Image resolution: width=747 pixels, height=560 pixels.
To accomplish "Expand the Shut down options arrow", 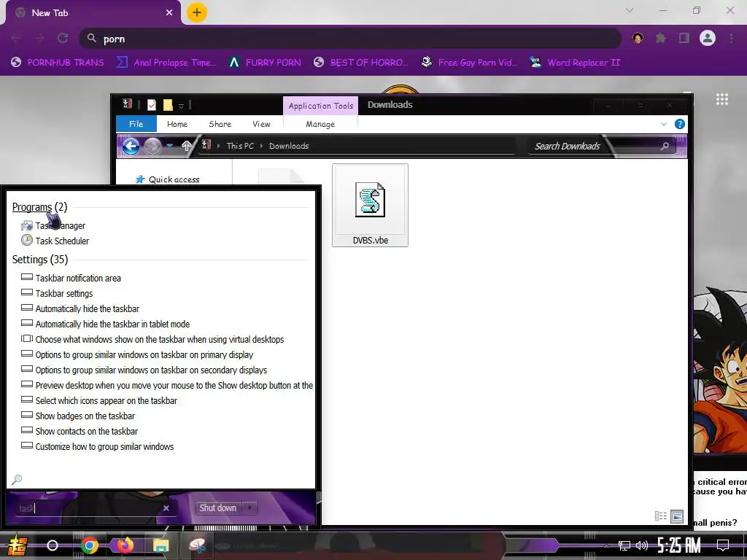I will (250, 507).
